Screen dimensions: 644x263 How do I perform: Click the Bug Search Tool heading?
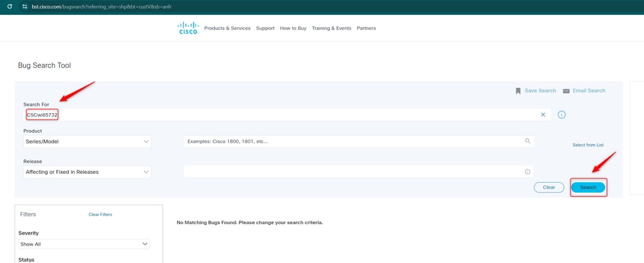(x=45, y=65)
